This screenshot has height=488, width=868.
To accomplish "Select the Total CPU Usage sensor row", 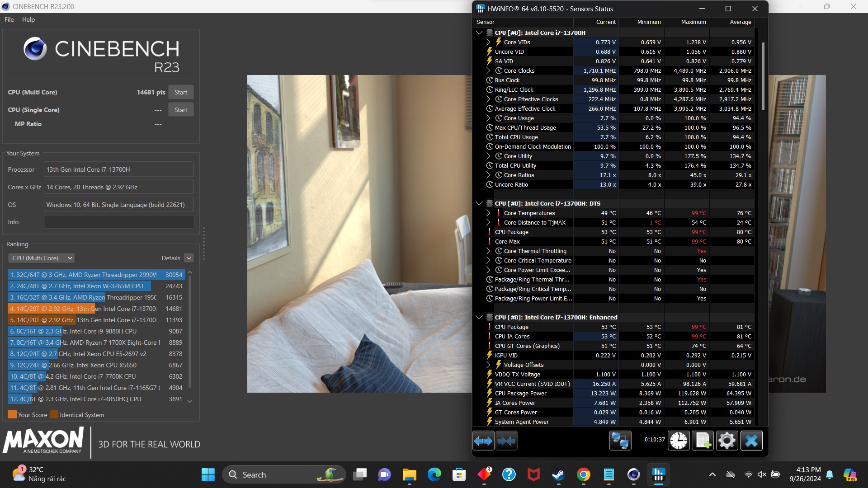I will coord(614,137).
